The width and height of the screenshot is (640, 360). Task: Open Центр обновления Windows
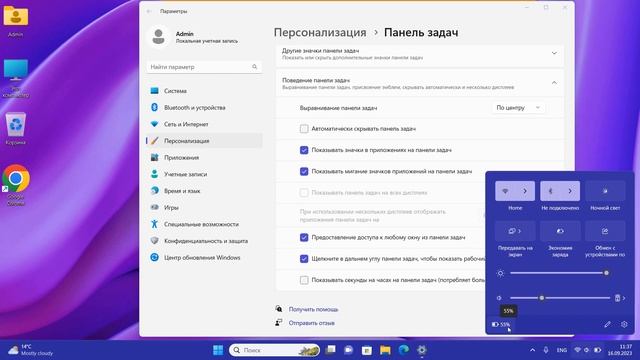(204, 258)
